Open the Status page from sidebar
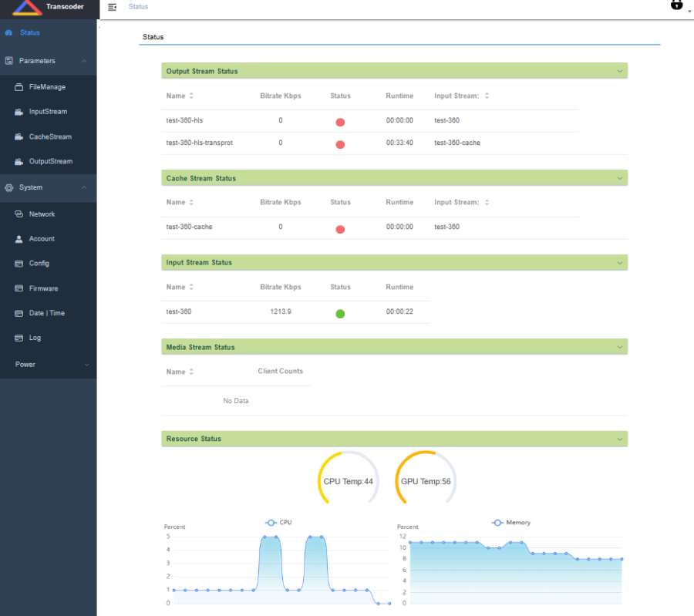This screenshot has height=616, width=694. [30, 33]
